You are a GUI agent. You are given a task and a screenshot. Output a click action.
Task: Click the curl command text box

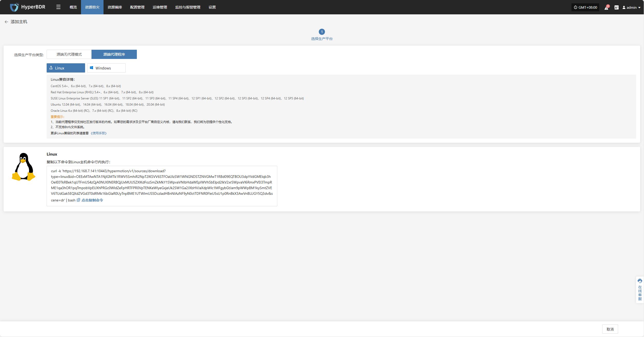pos(162,186)
